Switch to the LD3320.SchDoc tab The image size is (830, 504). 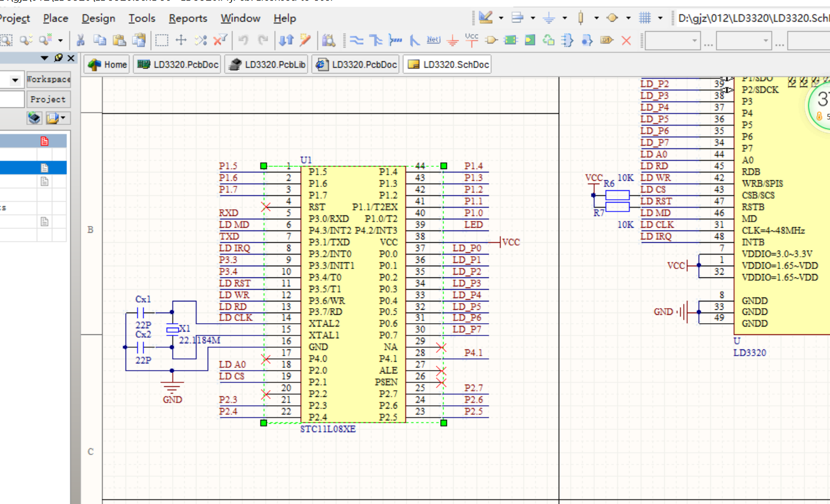click(x=448, y=64)
